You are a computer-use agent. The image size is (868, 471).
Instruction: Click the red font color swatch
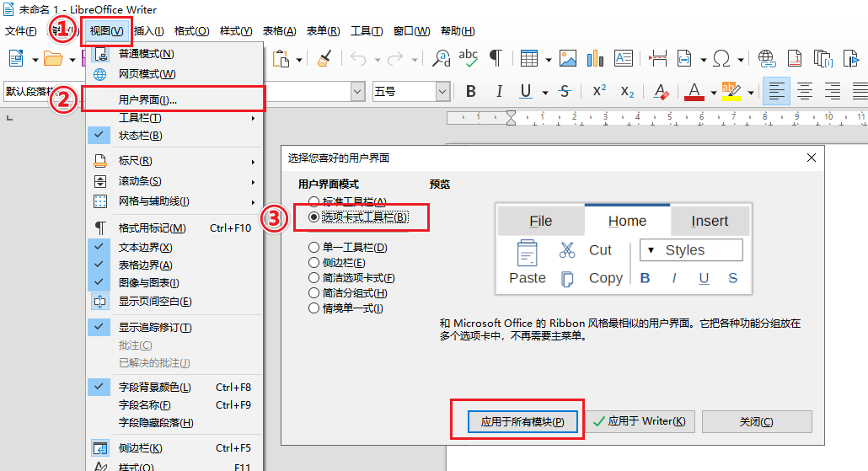pyautogui.click(x=694, y=91)
